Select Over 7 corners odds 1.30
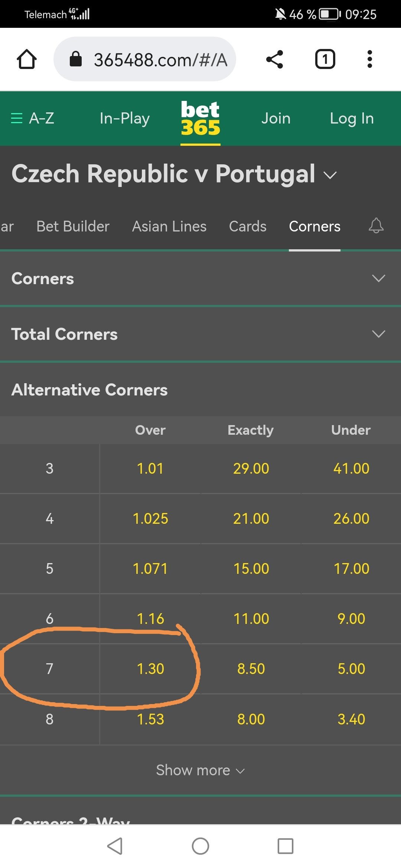 (x=150, y=669)
